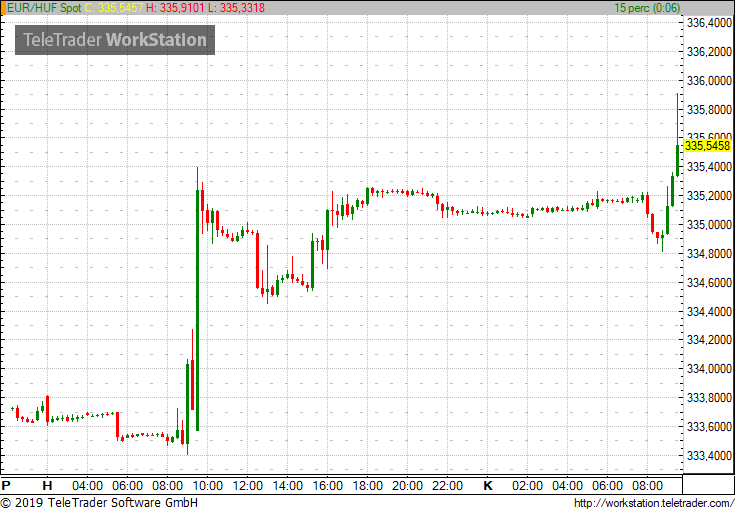Click the H day marker on time axis

pyautogui.click(x=47, y=485)
